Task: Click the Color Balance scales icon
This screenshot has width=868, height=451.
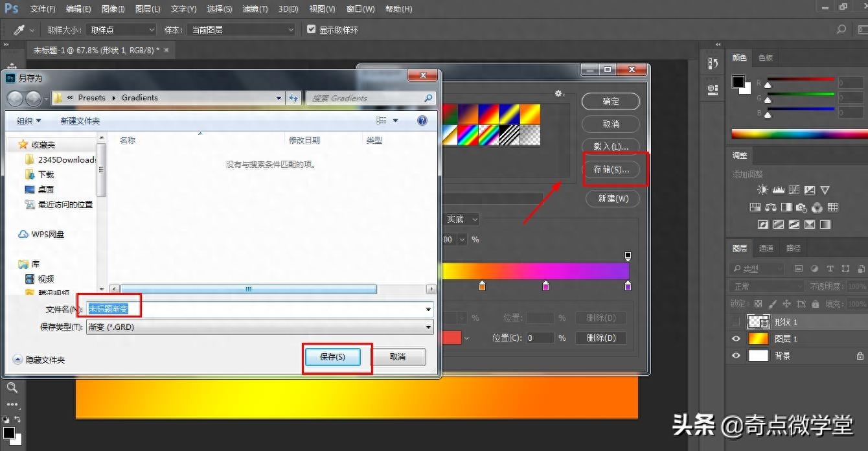Action: 770,207
